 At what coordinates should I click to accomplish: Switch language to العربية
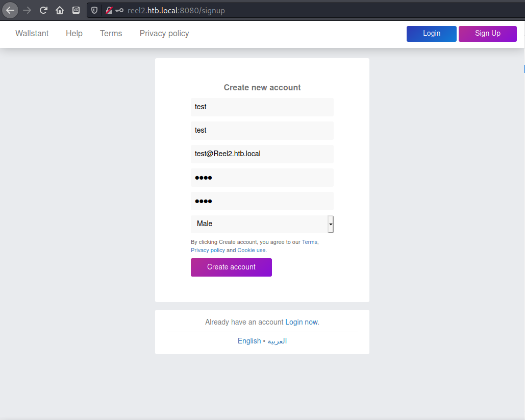tap(277, 341)
